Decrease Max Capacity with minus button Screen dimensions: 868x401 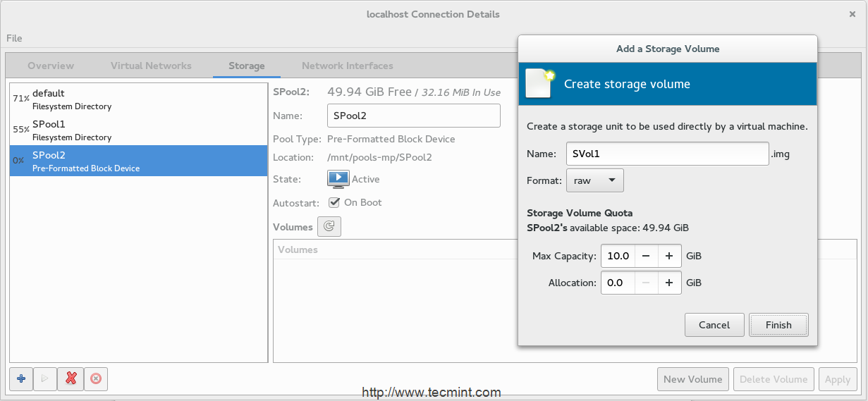646,256
